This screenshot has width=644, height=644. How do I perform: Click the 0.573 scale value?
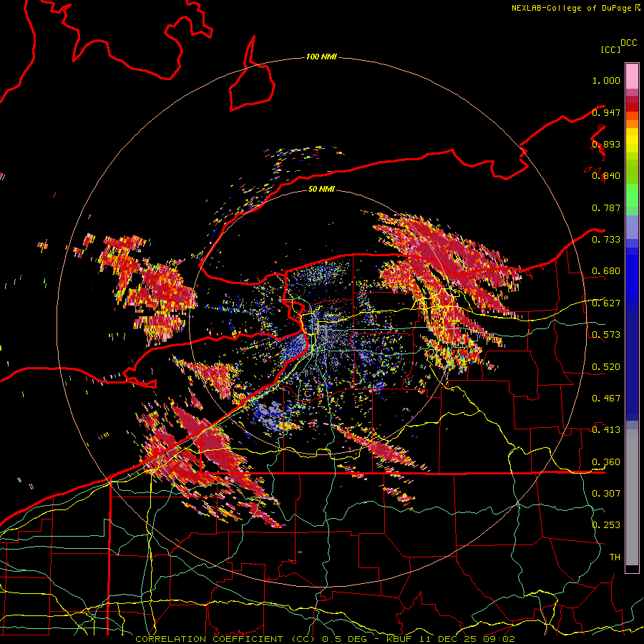coord(606,334)
